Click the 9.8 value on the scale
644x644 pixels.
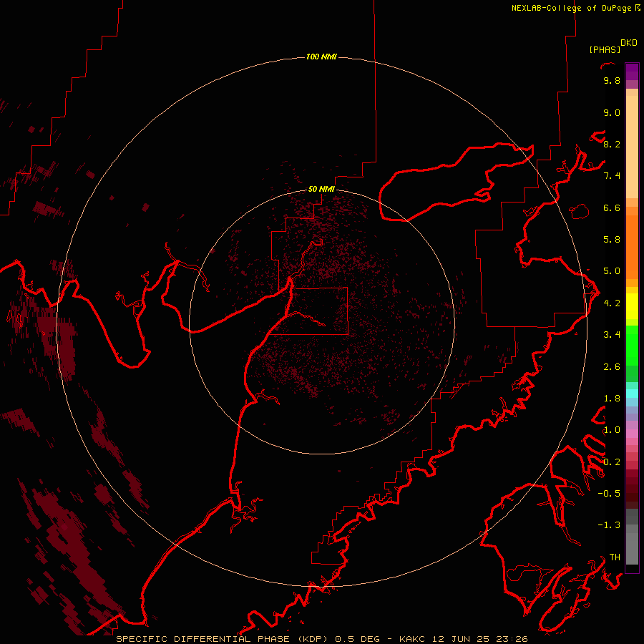(612, 80)
